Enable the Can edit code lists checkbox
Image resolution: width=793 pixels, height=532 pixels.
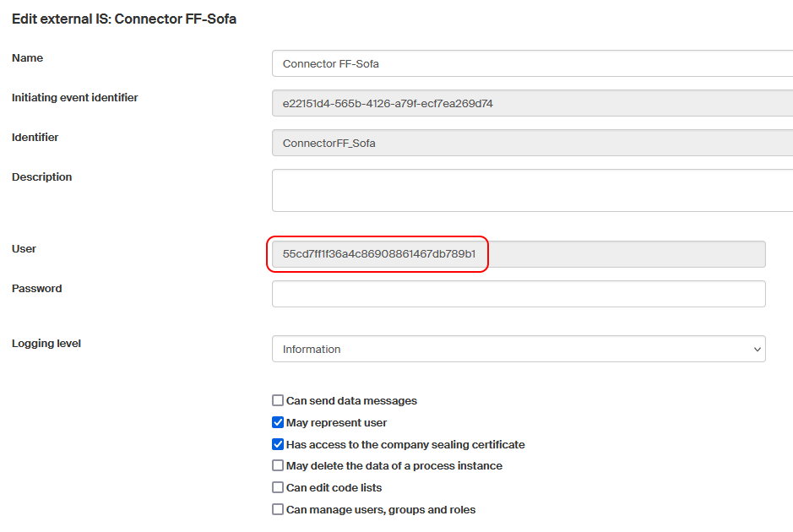point(278,487)
